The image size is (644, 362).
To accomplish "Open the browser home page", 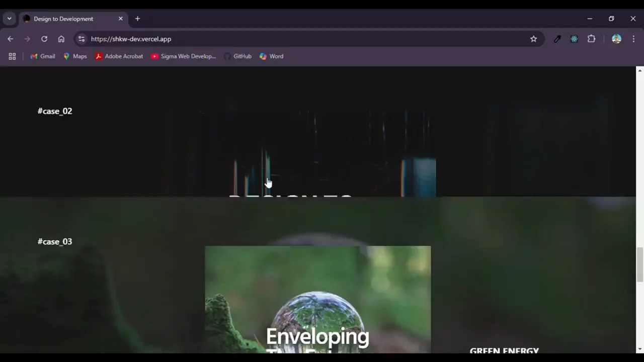I will [61, 39].
